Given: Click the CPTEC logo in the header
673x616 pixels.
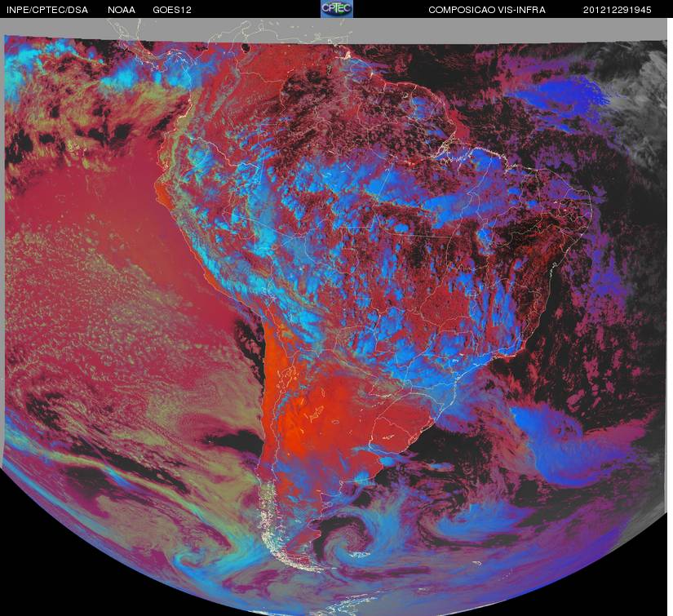Looking at the screenshot, I should click(x=337, y=9).
